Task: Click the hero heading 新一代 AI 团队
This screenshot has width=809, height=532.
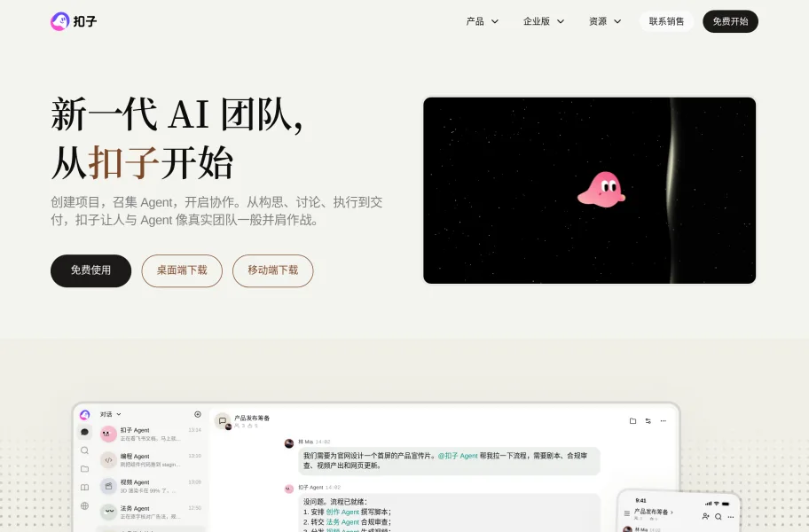Action: 177,115
